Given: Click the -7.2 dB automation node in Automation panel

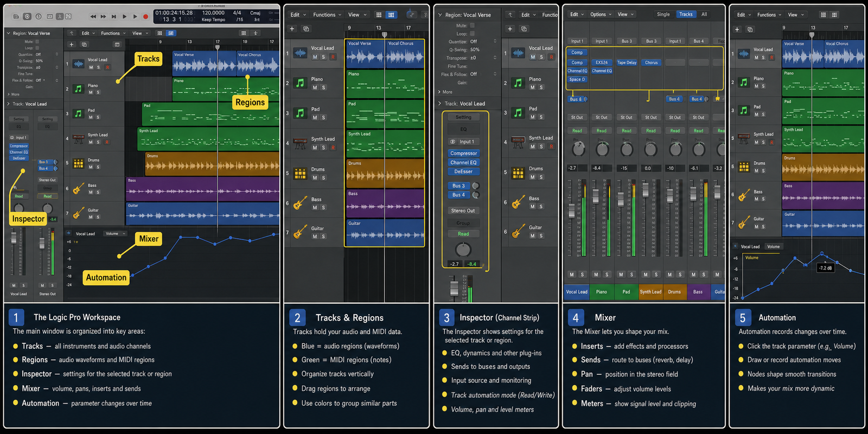Looking at the screenshot, I should coord(822,253).
